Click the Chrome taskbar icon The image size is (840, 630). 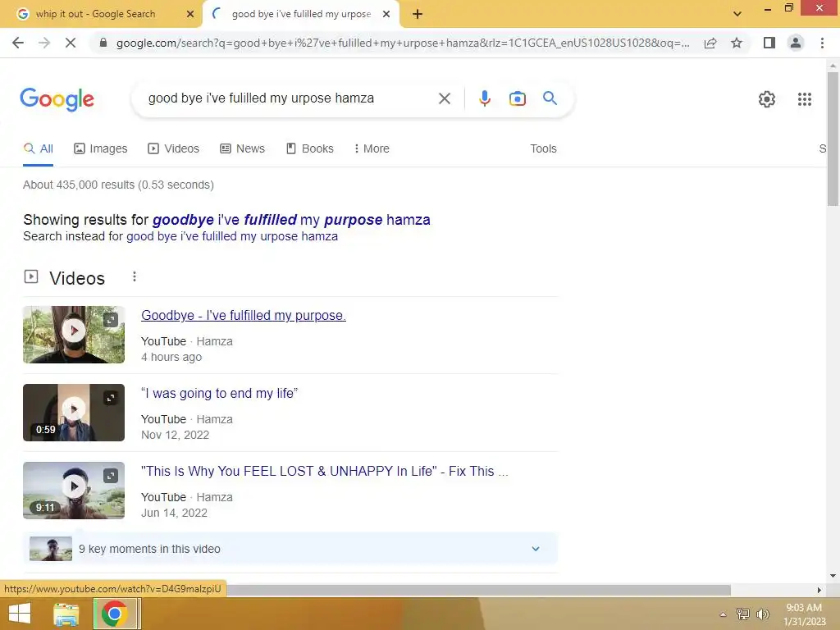113,614
